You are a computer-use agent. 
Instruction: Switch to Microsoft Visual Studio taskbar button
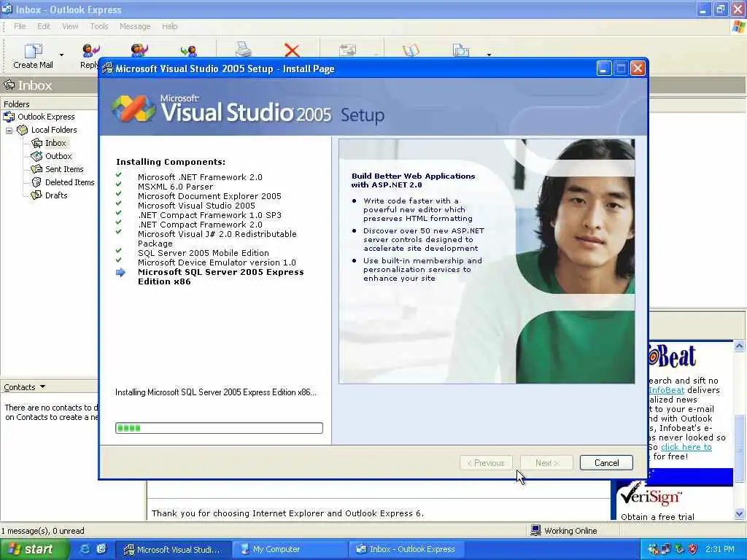click(174, 550)
